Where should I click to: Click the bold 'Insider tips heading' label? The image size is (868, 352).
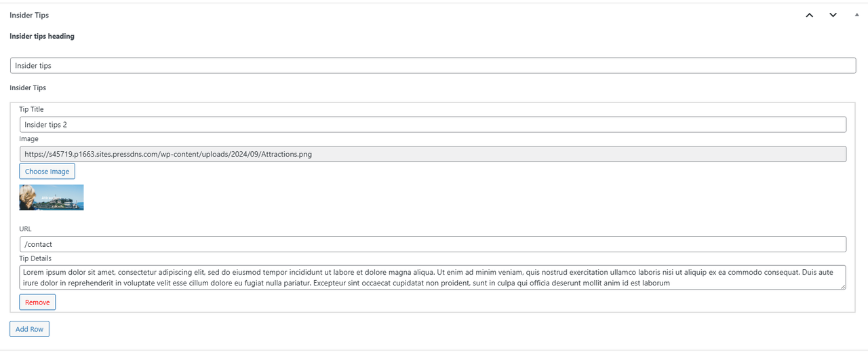42,37
